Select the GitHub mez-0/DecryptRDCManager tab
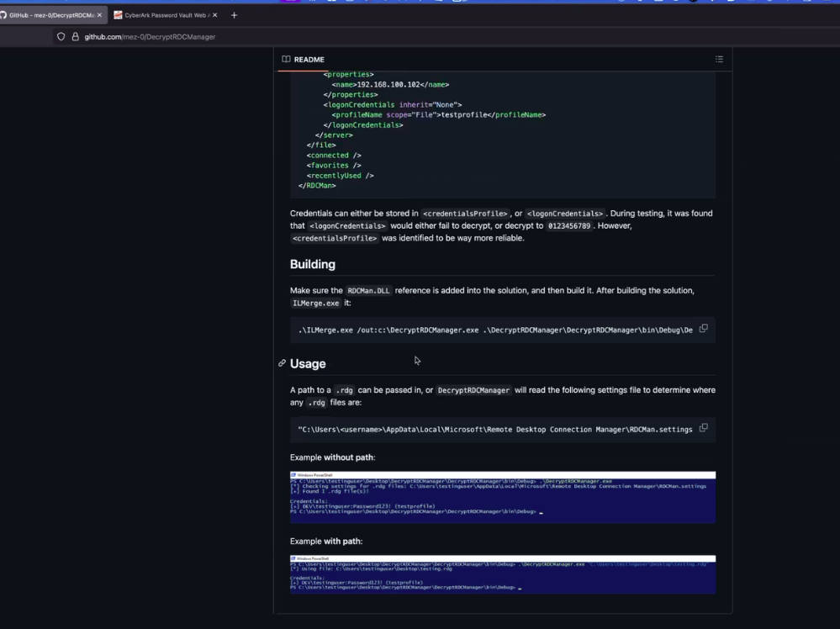This screenshot has width=840, height=629. coord(50,15)
